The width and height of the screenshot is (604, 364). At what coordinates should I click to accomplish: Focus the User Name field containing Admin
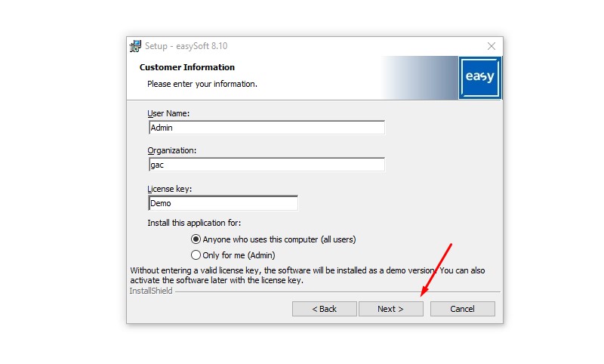click(267, 128)
